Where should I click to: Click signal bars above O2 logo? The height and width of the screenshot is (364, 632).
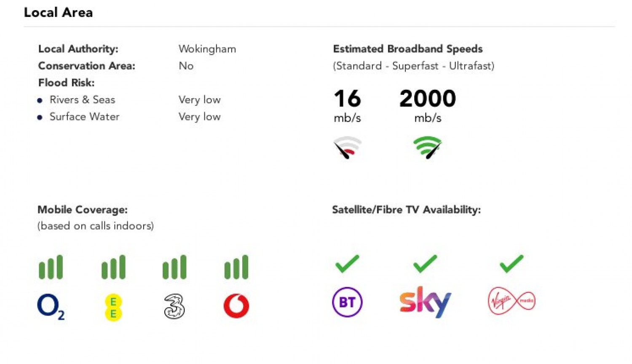coord(51,267)
